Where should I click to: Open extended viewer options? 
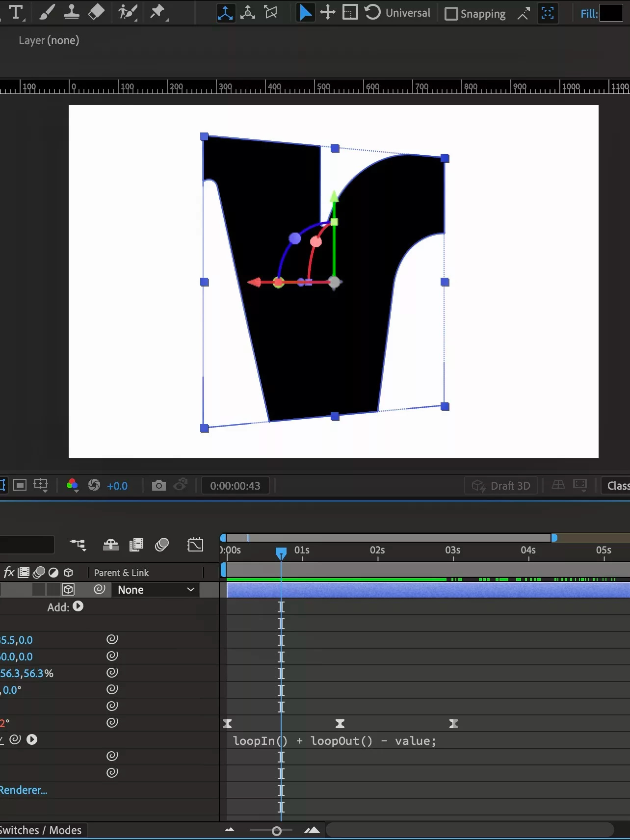[580, 486]
